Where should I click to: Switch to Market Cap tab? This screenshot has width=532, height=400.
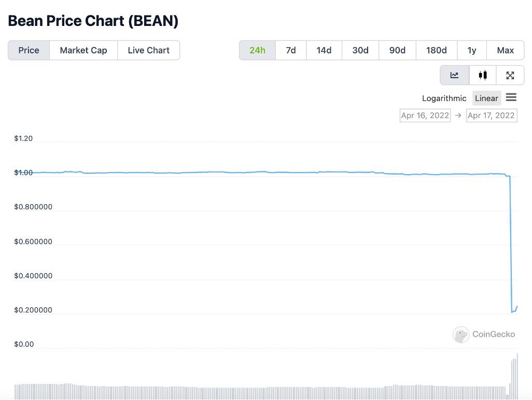coord(83,50)
